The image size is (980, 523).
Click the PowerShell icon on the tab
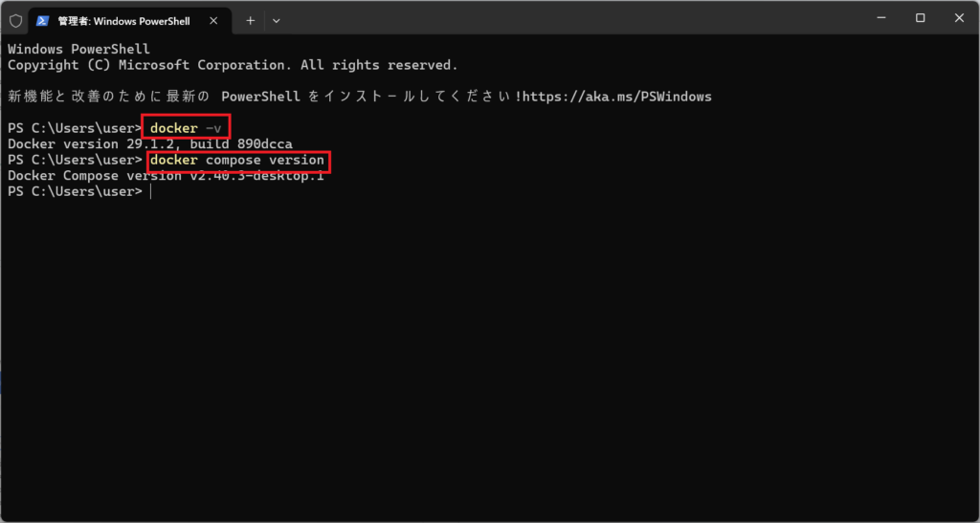(42, 21)
